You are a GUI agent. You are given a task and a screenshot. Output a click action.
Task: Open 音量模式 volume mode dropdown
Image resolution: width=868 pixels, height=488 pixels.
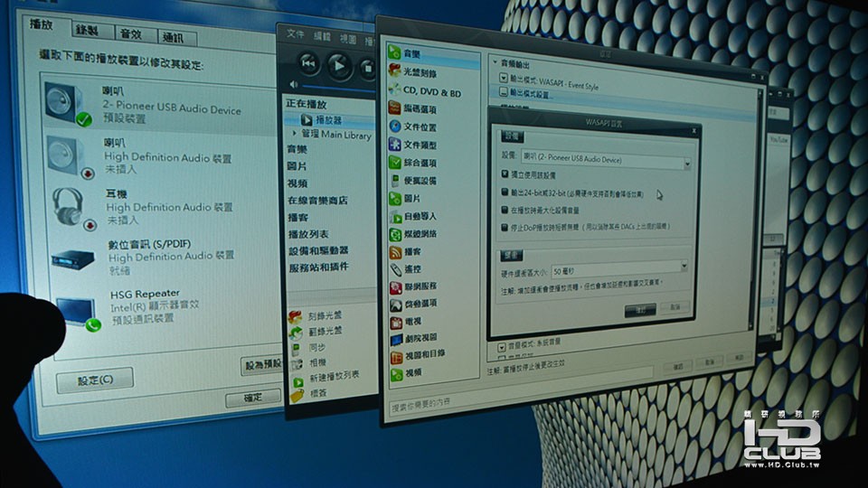[x=502, y=347]
